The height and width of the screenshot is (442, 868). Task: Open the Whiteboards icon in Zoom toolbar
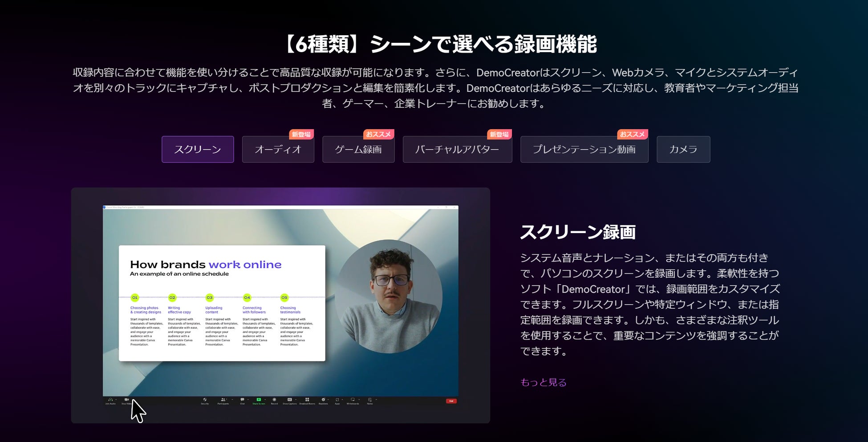click(x=353, y=400)
